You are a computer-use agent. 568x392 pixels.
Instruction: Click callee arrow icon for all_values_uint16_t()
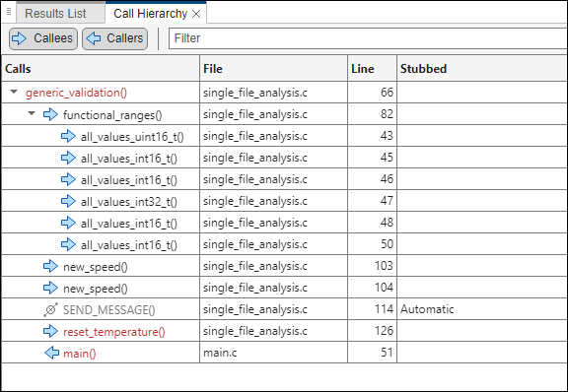pos(68,136)
